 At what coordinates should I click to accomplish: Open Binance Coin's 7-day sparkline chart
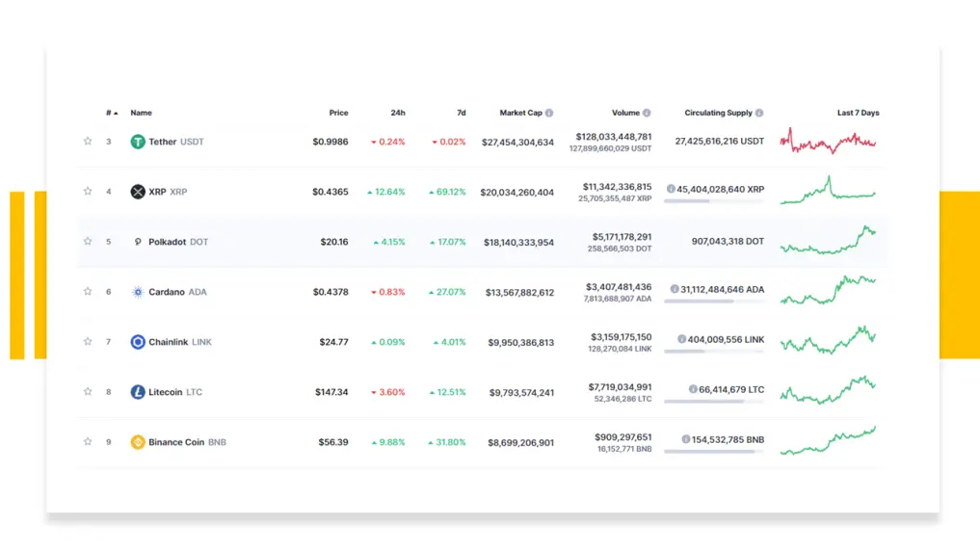(828, 440)
